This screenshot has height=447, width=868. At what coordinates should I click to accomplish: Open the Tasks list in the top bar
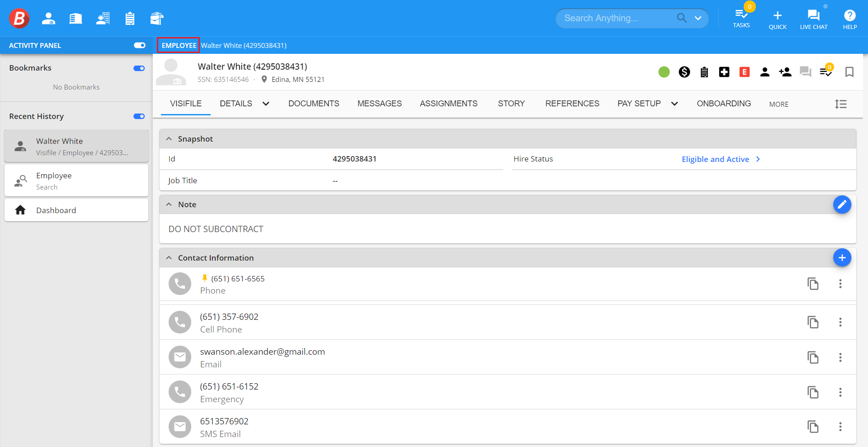tap(741, 19)
